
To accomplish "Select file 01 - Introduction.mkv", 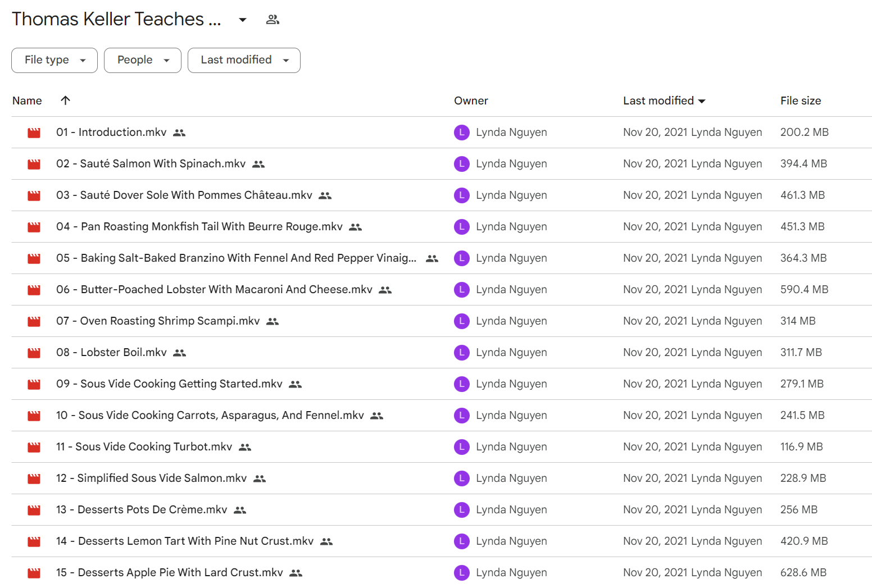I will [111, 133].
